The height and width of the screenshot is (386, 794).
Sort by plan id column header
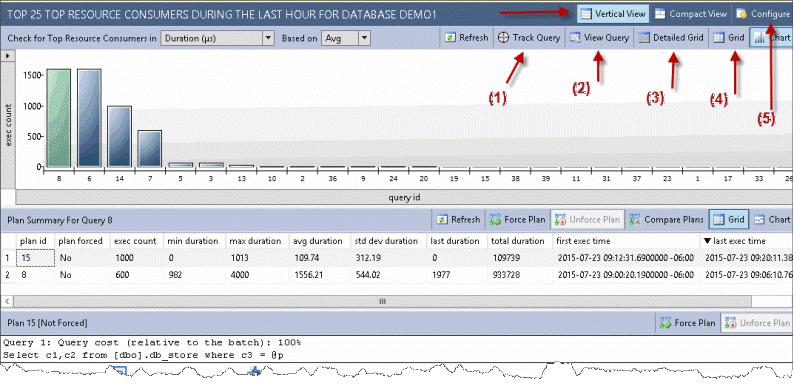(35, 241)
